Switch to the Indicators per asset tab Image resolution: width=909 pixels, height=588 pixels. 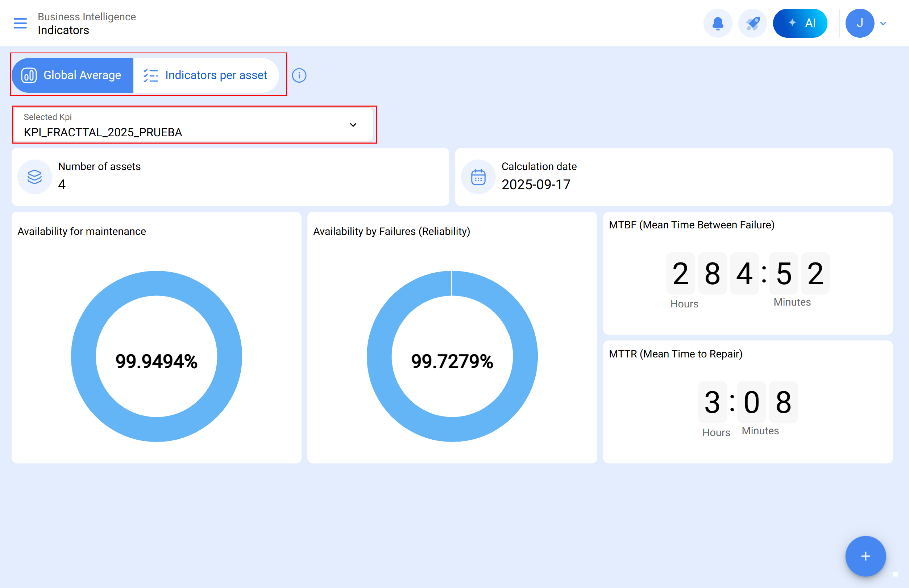pos(206,75)
